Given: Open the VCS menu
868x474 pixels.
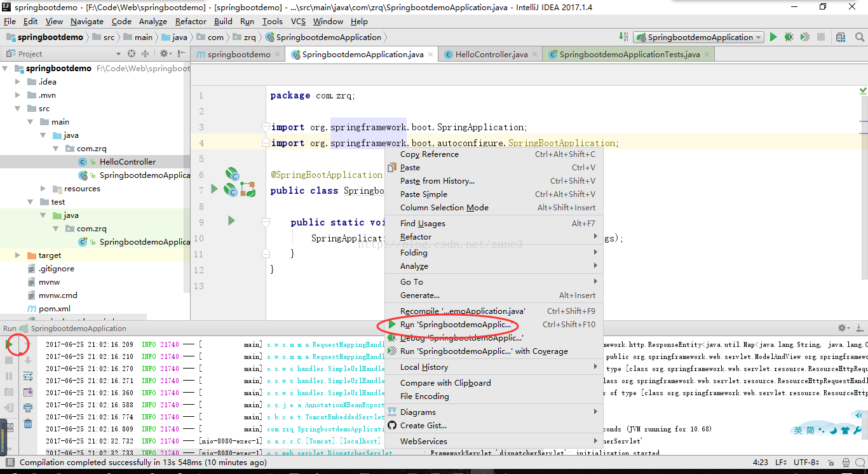Looking at the screenshot, I should coord(298,21).
